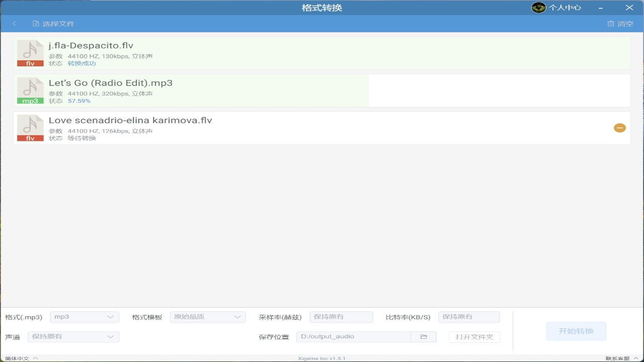This screenshot has width=644, height=362.
Task: Click flv file icon for Love scenadrio
Action: [30, 128]
